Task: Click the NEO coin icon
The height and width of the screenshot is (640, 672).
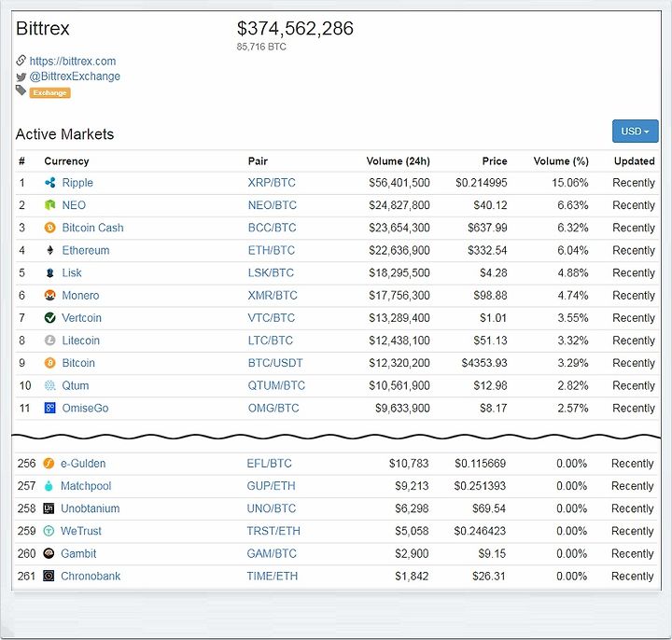Action: pos(49,205)
